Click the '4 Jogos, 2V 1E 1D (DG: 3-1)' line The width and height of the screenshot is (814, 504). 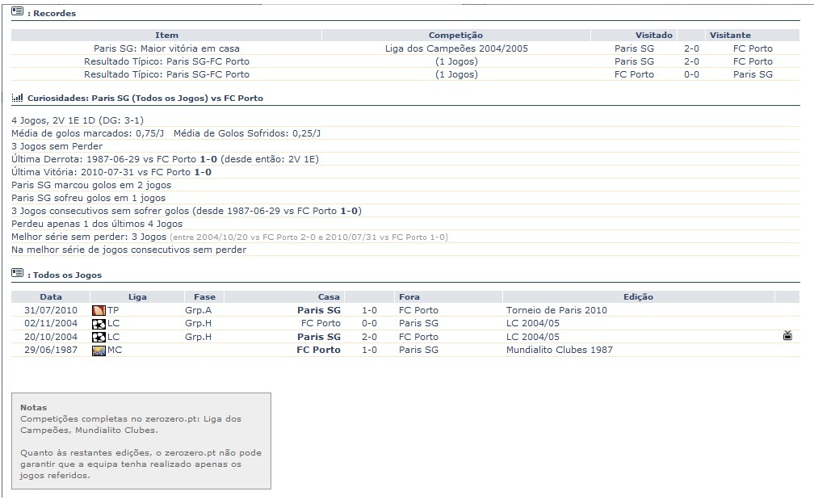78,120
